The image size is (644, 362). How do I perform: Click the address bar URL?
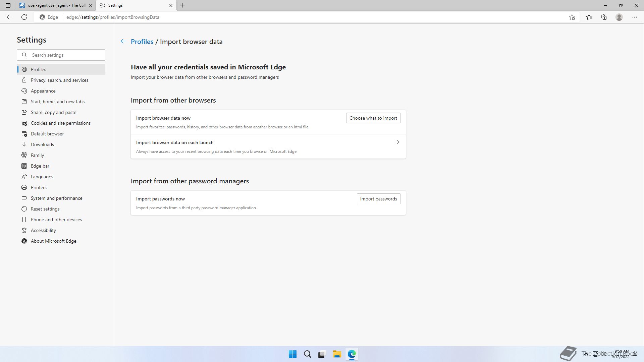point(113,17)
